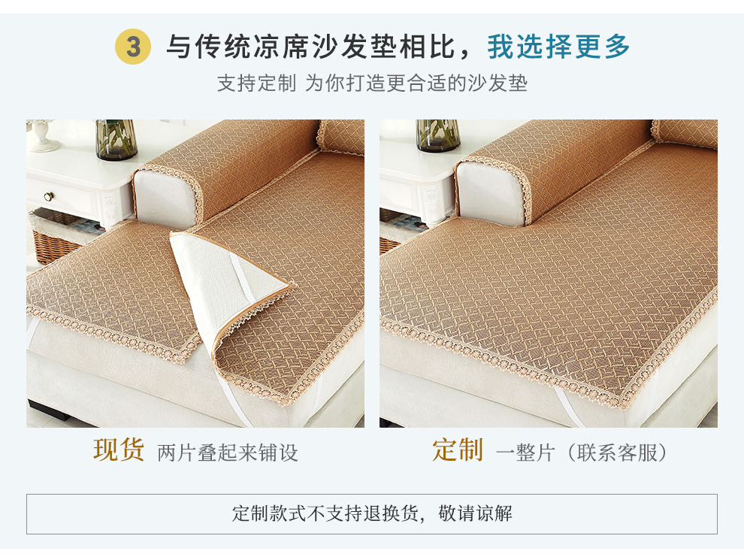Click the subtitle 支持定制 为你打造更合适的沙发垫

point(373,83)
